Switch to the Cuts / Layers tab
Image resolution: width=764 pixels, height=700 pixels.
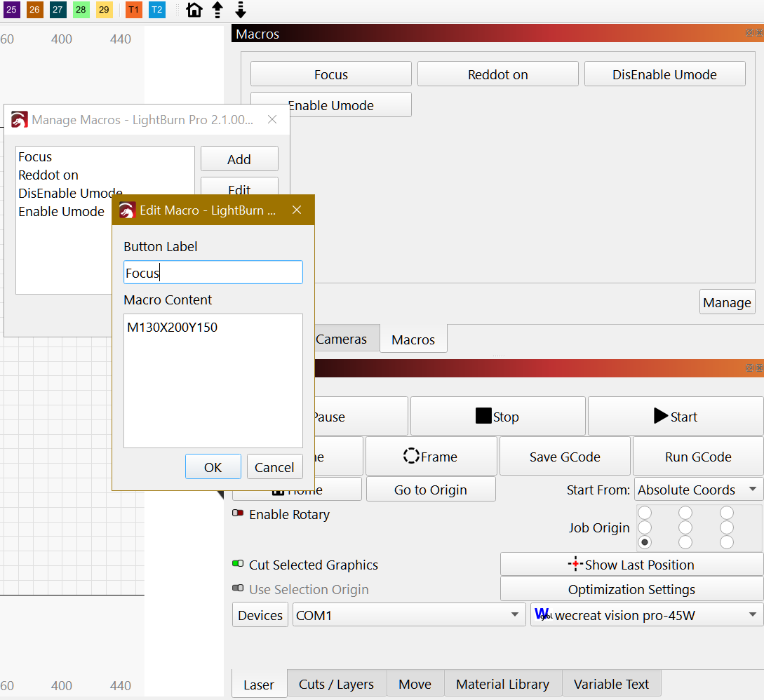337,684
